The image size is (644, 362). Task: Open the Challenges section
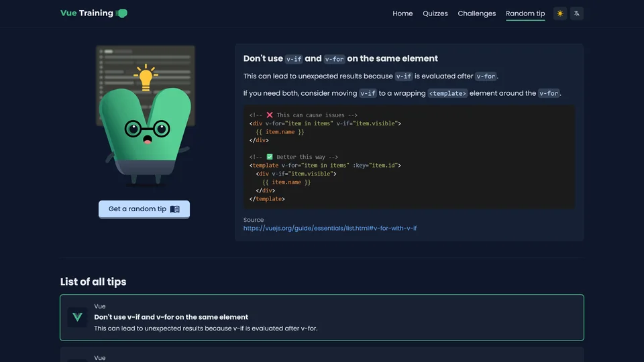(x=476, y=13)
